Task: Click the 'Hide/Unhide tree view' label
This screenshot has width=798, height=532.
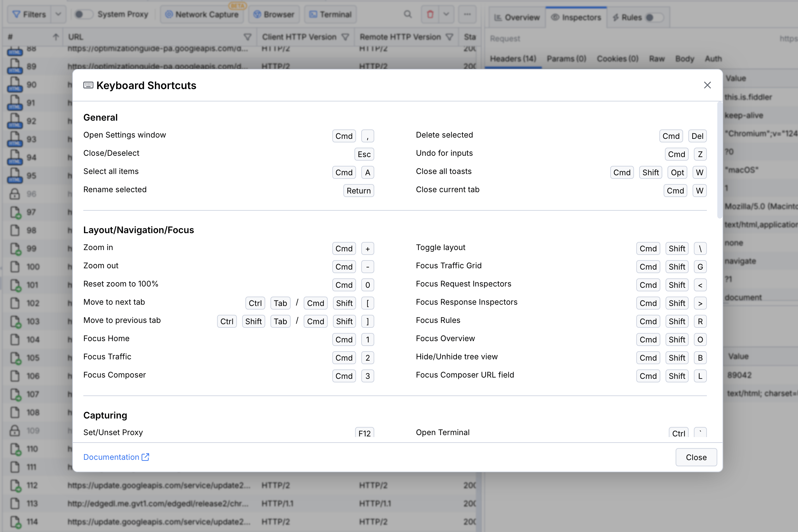Action: [456, 357]
